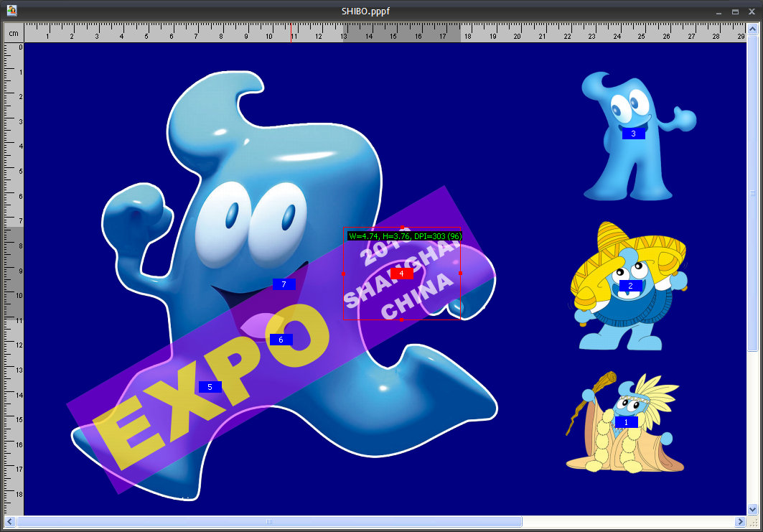The width and height of the screenshot is (763, 532).
Task: Click the window resize grip corner
Action: (x=753, y=522)
